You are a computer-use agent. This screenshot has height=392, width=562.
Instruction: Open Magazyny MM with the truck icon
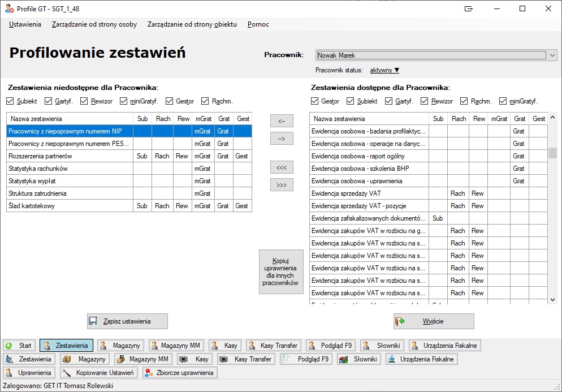143,359
